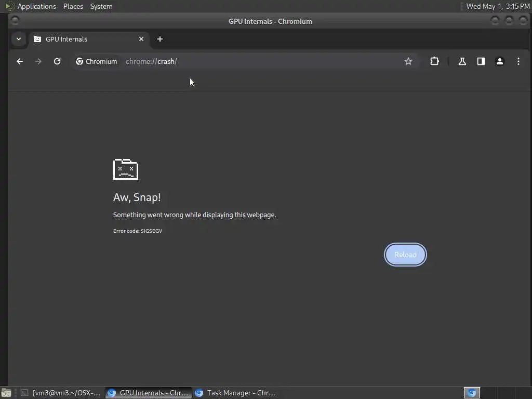The image size is (532, 399).
Task: Click the Something went wrong message text
Action: [194, 215]
